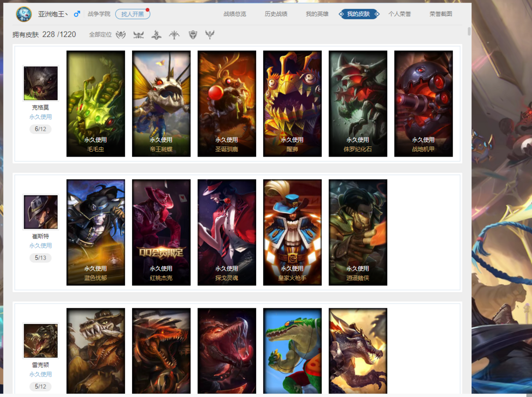Open the 侏罗纪化石 skin card
The width and height of the screenshot is (532, 397).
[358, 104]
